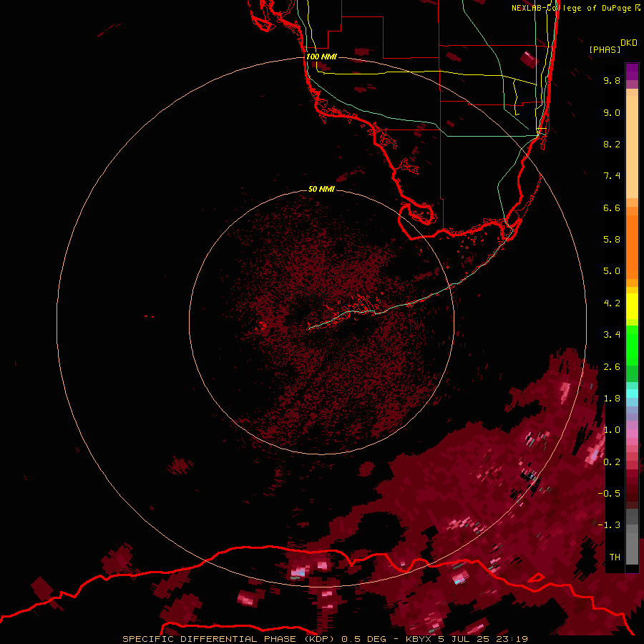644x644 pixels.
Task: Select the 5.8 value on the scale
Action: [612, 240]
